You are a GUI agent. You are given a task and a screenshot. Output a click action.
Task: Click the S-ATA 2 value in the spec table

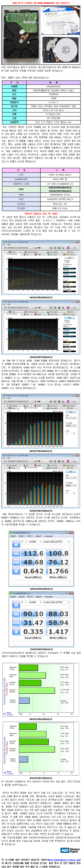[53, 102]
